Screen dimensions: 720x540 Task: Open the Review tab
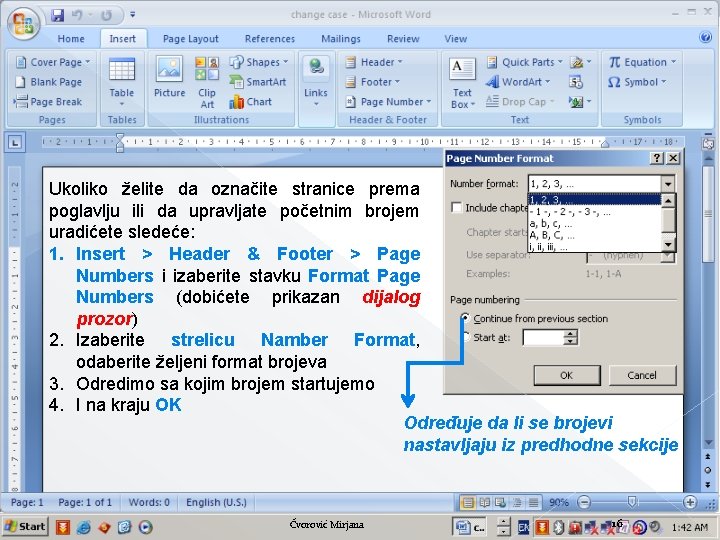pyautogui.click(x=403, y=39)
